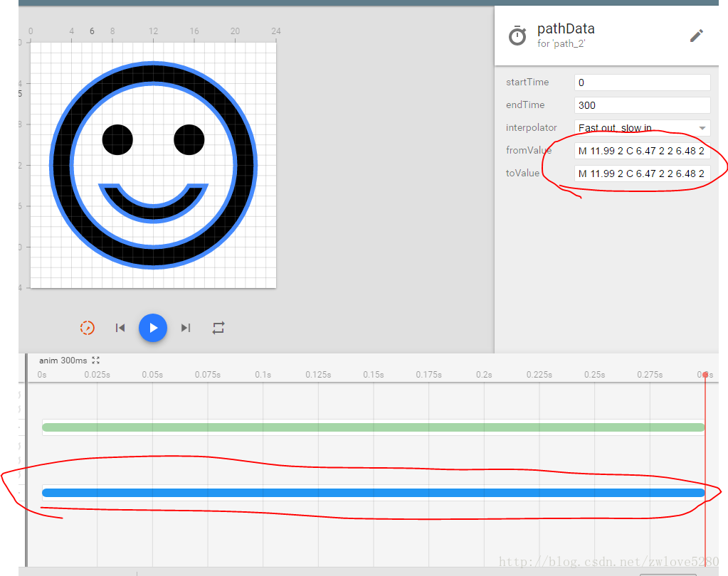Toggle repeat loop playback
The height and width of the screenshot is (576, 728).
pos(218,328)
